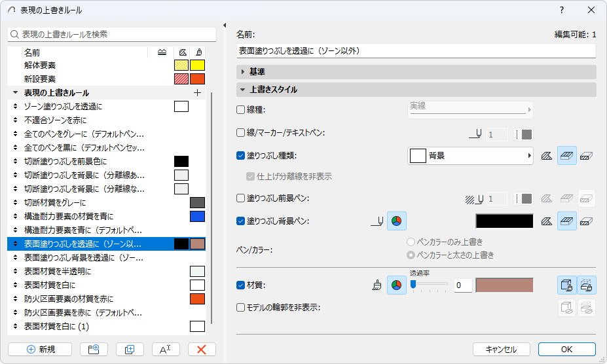Click the plus icon to add rule
The image size is (607, 364).
coord(198,93)
